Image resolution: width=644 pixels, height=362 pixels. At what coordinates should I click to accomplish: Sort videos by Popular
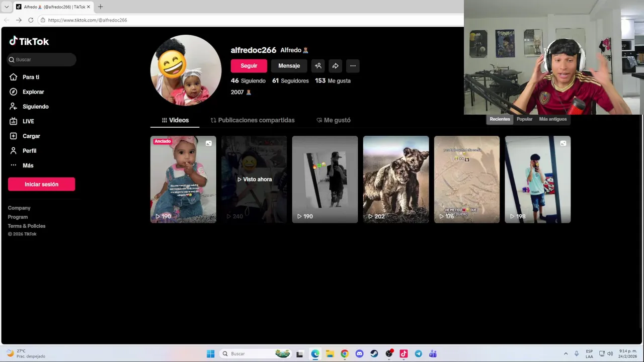click(x=524, y=119)
